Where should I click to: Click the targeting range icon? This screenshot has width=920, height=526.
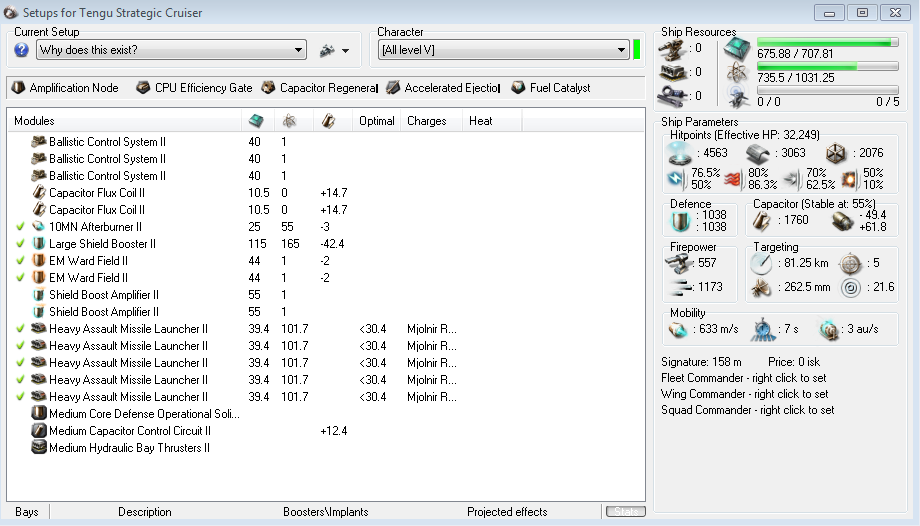tap(761, 264)
